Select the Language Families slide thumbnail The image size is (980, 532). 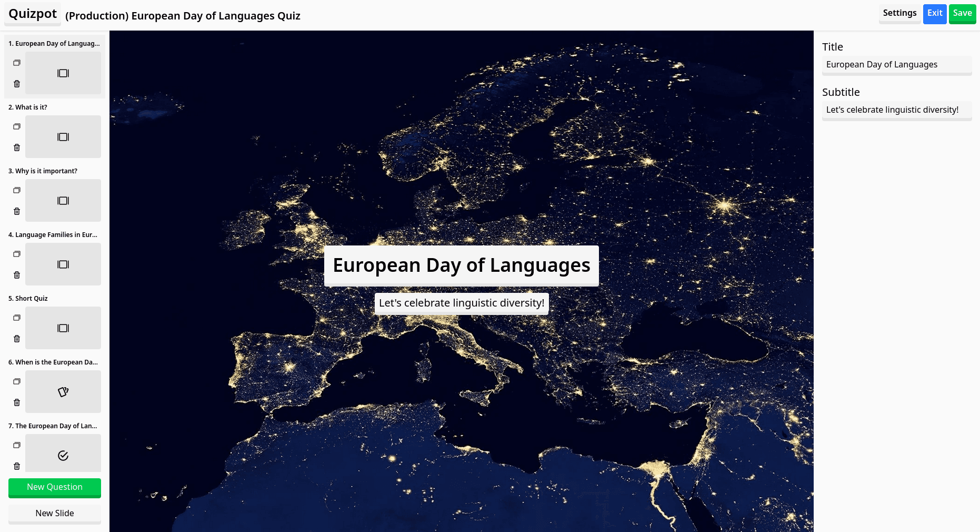tap(63, 264)
